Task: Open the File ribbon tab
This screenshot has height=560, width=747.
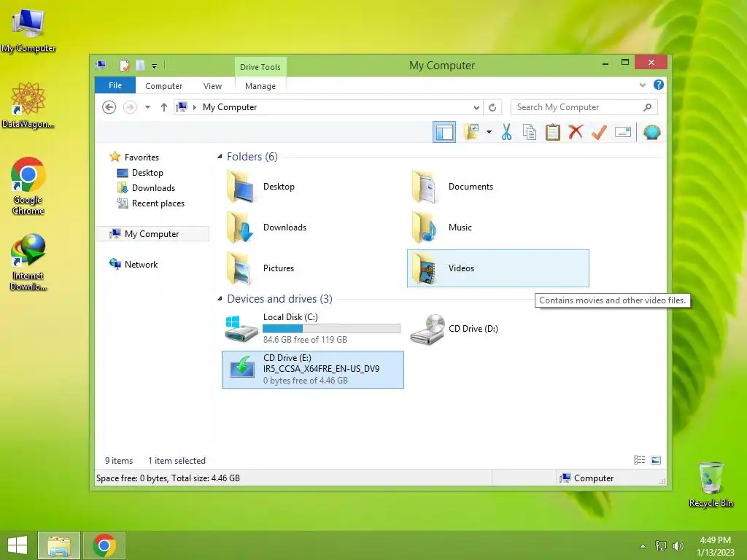Action: pyautogui.click(x=115, y=85)
